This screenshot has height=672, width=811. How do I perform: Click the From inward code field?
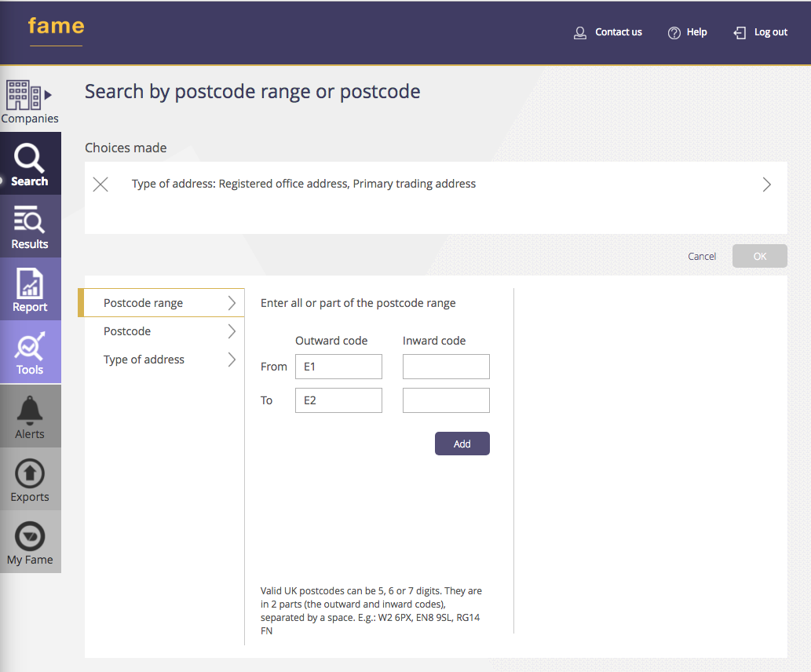[446, 367]
